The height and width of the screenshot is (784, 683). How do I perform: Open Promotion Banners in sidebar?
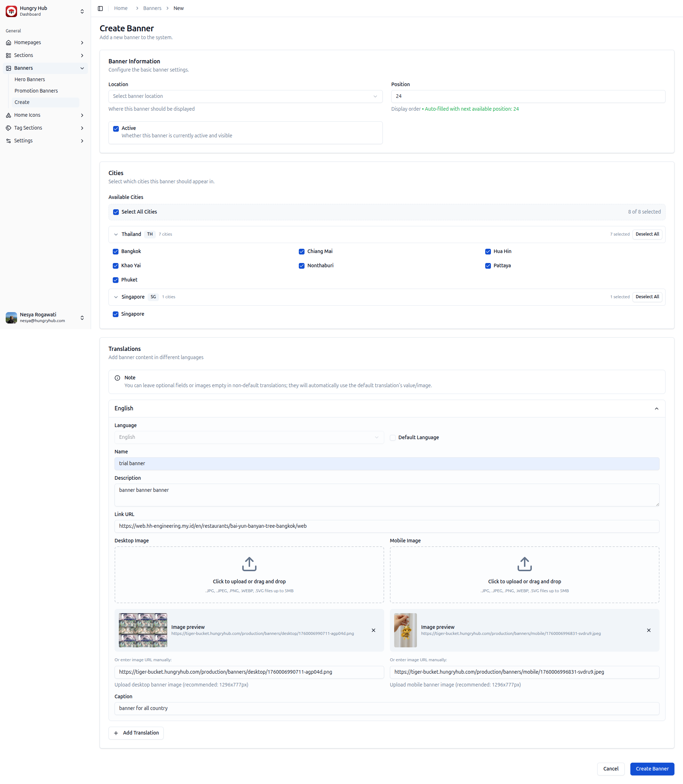(x=36, y=91)
